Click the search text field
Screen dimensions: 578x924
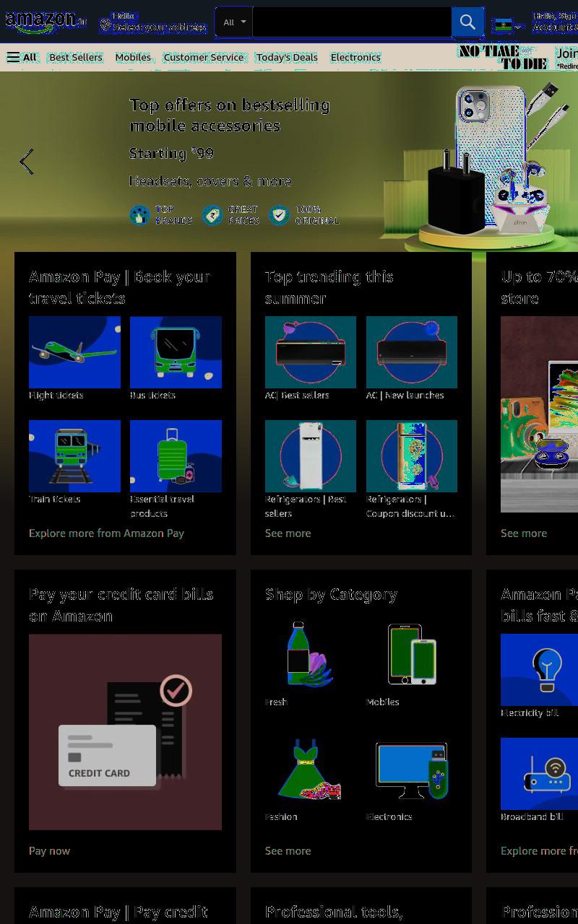[x=352, y=22]
